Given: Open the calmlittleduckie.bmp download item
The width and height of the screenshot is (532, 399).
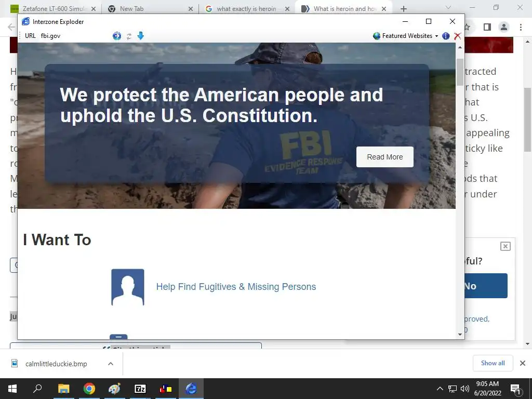Looking at the screenshot, I should click(x=56, y=364).
